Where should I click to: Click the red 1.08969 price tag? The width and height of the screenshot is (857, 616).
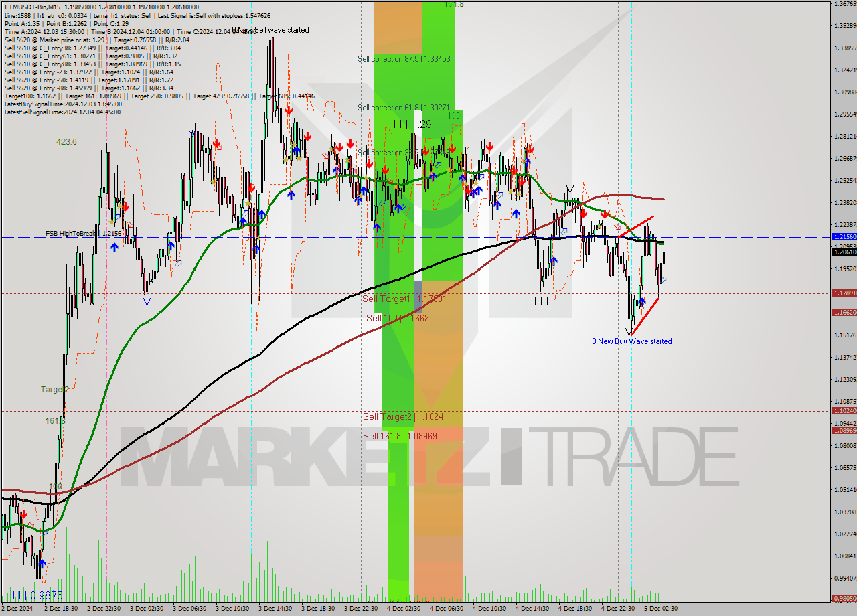pyautogui.click(x=844, y=431)
